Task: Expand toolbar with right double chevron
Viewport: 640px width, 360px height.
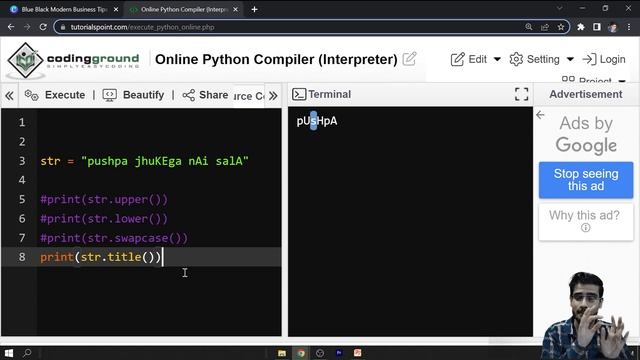Action: (273, 96)
